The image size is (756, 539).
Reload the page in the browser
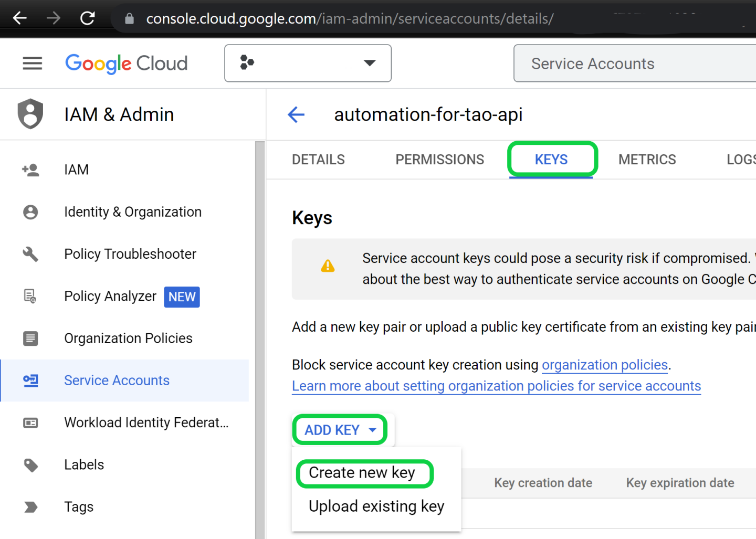pyautogui.click(x=87, y=18)
